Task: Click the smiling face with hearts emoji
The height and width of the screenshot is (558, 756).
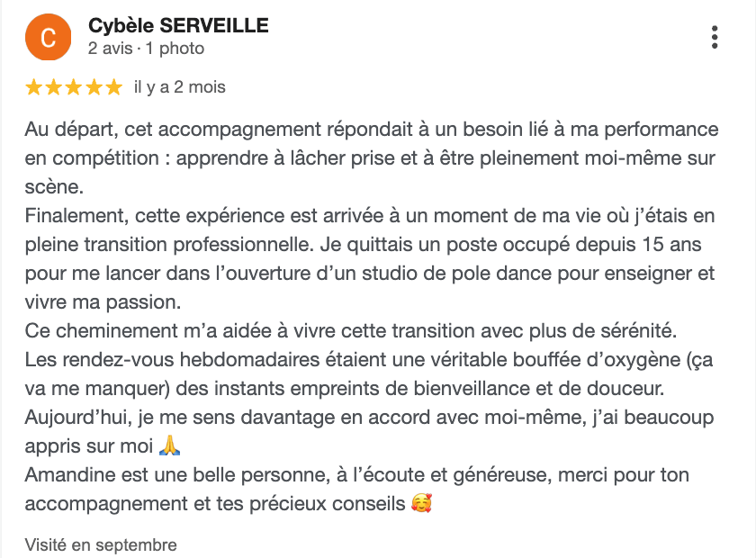Action: 420,503
